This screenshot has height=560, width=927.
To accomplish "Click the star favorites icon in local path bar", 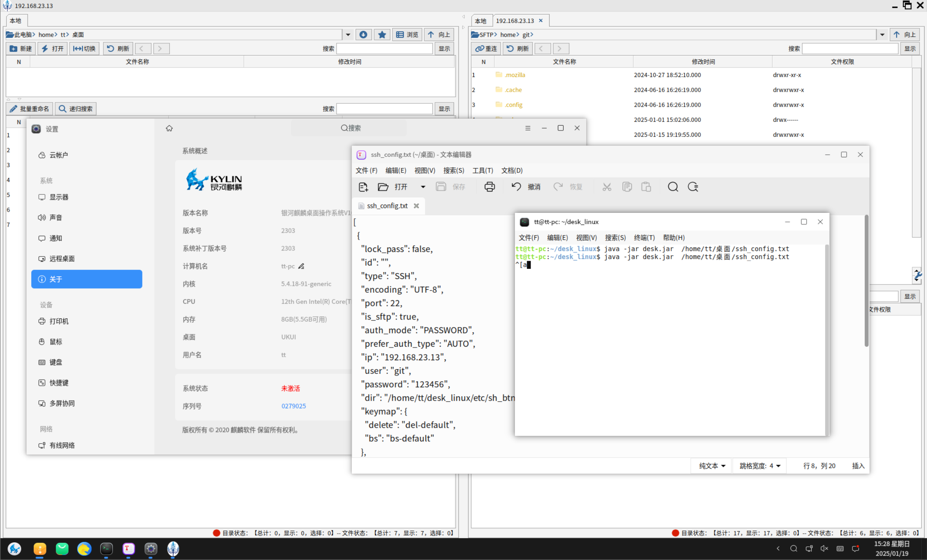I will pyautogui.click(x=382, y=35).
